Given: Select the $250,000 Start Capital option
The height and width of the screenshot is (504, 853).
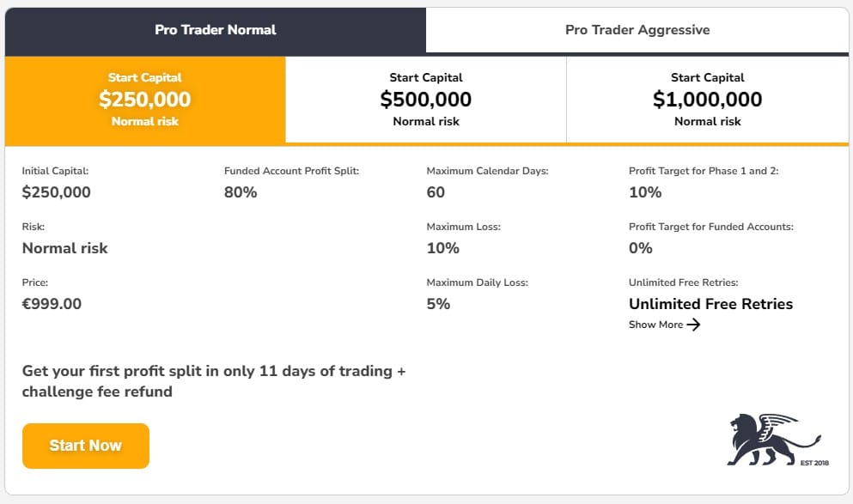Looking at the screenshot, I should (145, 100).
